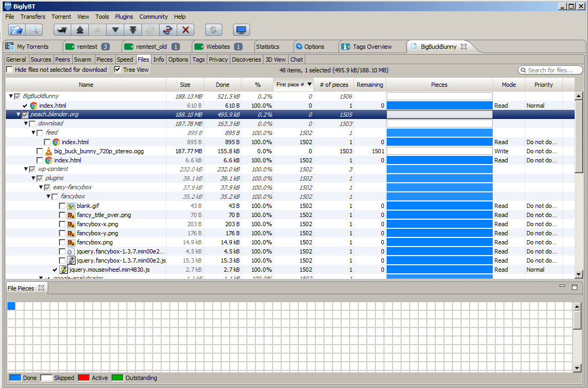Click the monitor icon in toolbar

pos(241,30)
